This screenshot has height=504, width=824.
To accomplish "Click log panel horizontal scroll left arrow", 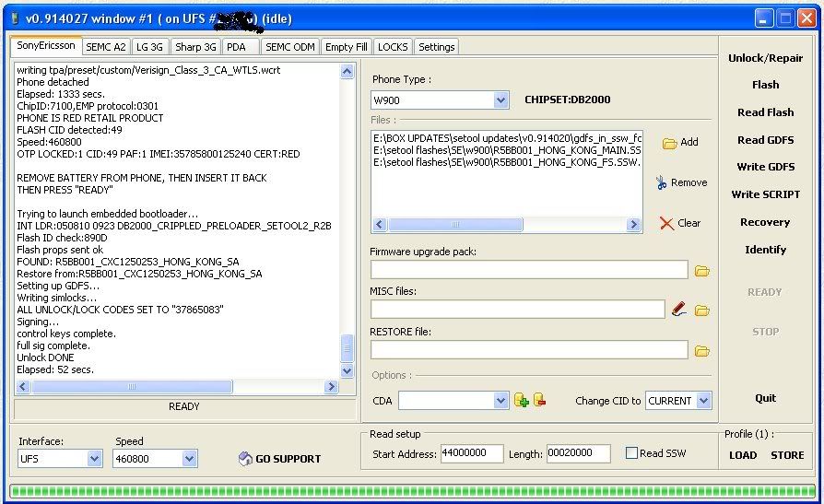I will (x=23, y=387).
